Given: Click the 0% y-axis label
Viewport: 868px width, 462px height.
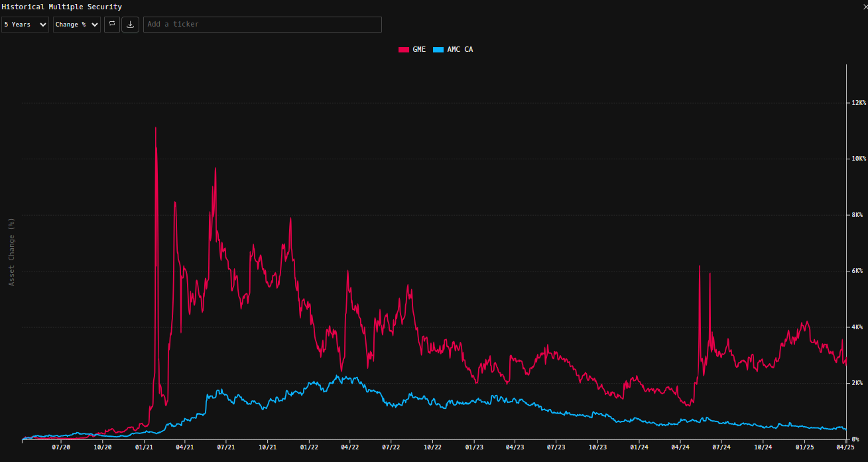Looking at the screenshot, I should pyautogui.click(x=856, y=439).
